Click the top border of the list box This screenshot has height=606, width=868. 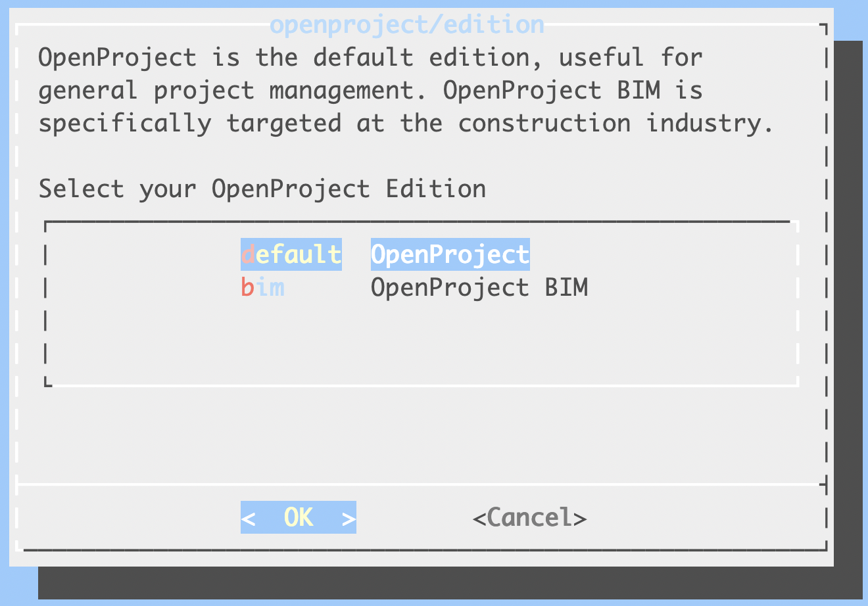[x=421, y=221]
